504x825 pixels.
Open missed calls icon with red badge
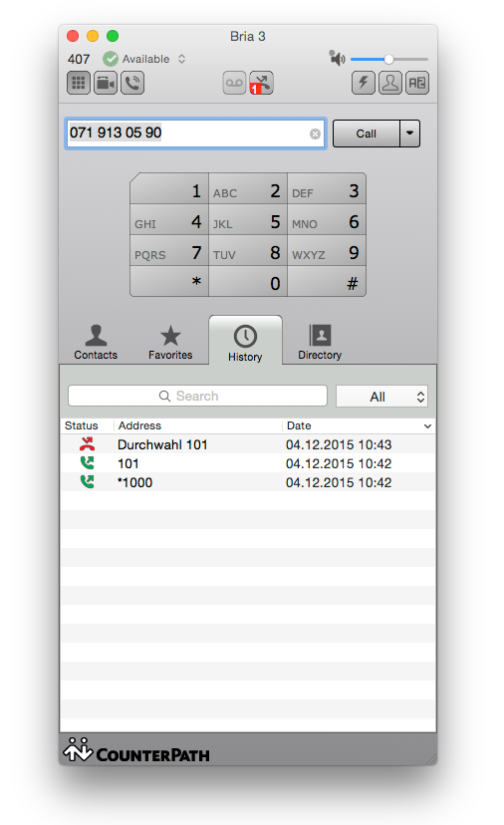coord(261,83)
